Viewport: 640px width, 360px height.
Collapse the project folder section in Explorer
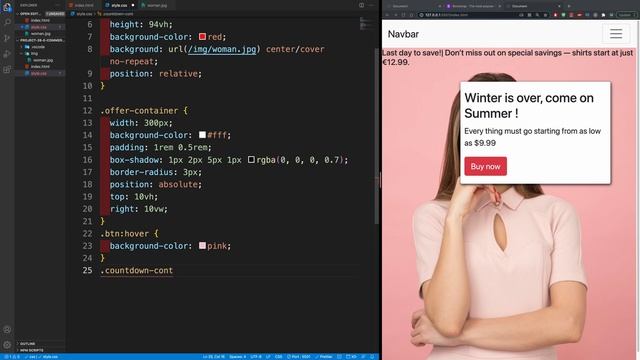pyautogui.click(x=40, y=40)
